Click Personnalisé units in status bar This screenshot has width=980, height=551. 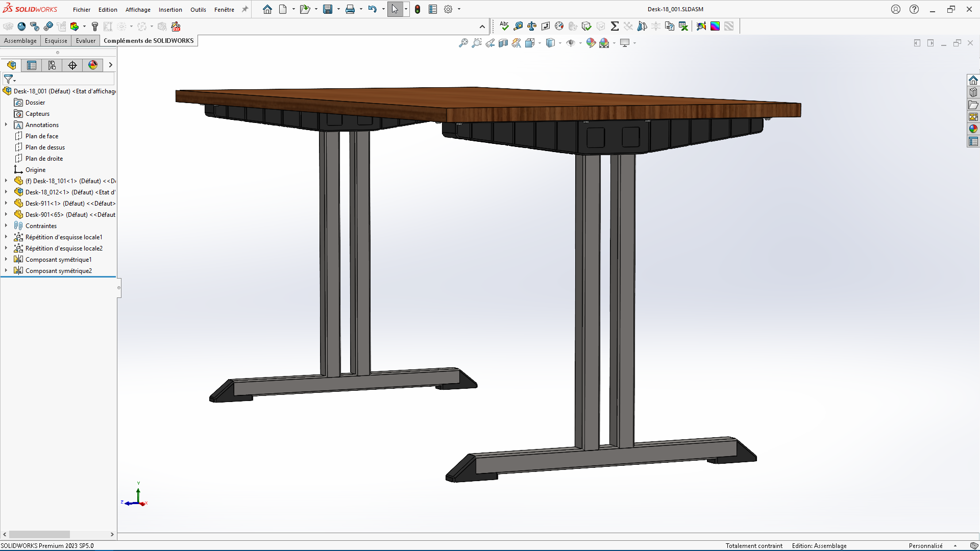pyautogui.click(x=925, y=545)
